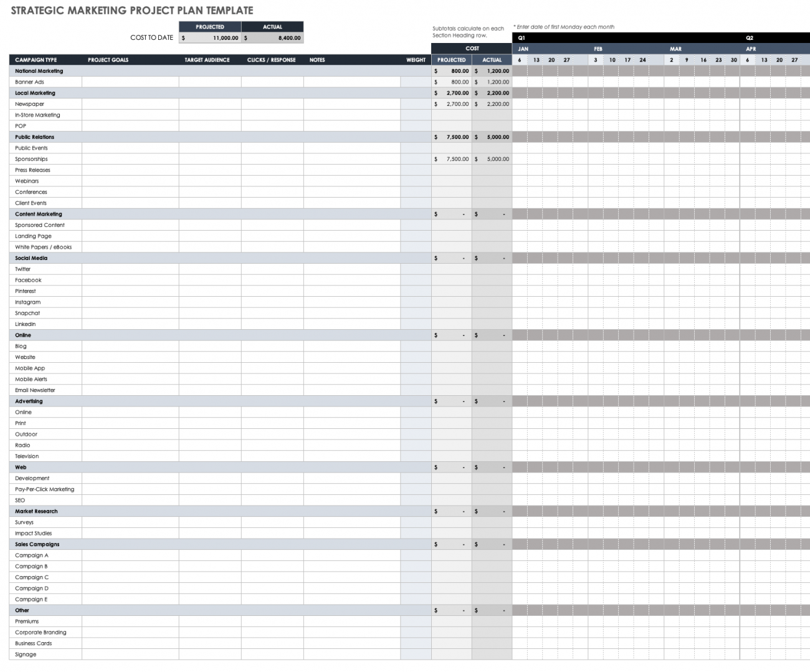Click the WEIGHT column header
Viewport: 810px width, 672px height.
click(x=416, y=60)
